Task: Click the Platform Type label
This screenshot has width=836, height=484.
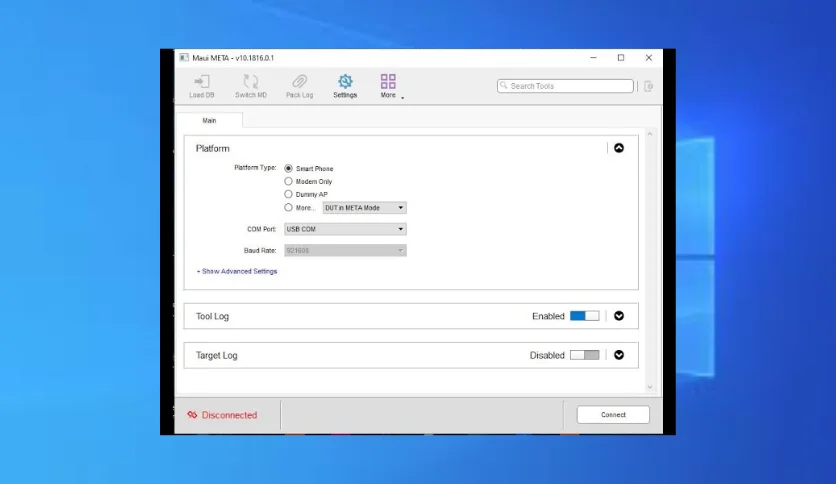Action: [255, 167]
